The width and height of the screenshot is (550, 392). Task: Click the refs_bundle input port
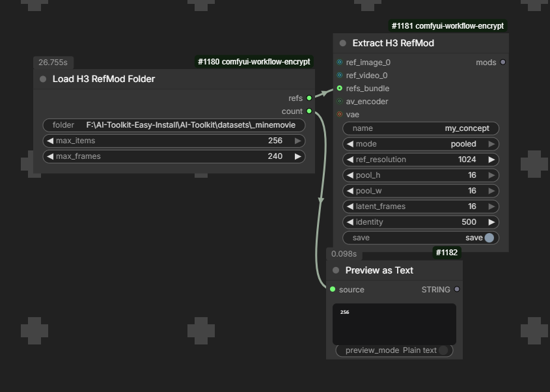coord(340,88)
